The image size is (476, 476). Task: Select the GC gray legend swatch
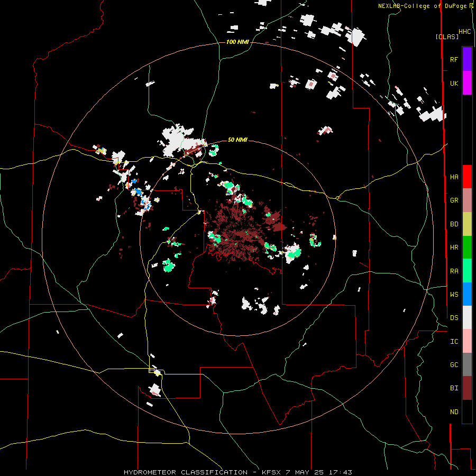point(467,364)
